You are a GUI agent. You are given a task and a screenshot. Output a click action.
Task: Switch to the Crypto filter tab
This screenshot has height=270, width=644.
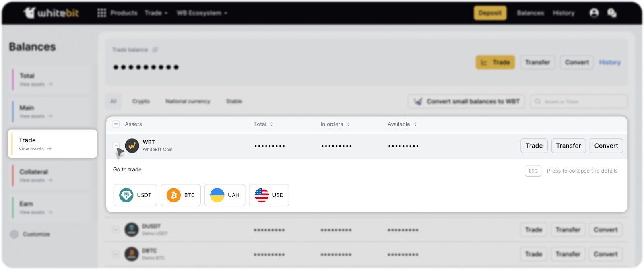tap(141, 101)
